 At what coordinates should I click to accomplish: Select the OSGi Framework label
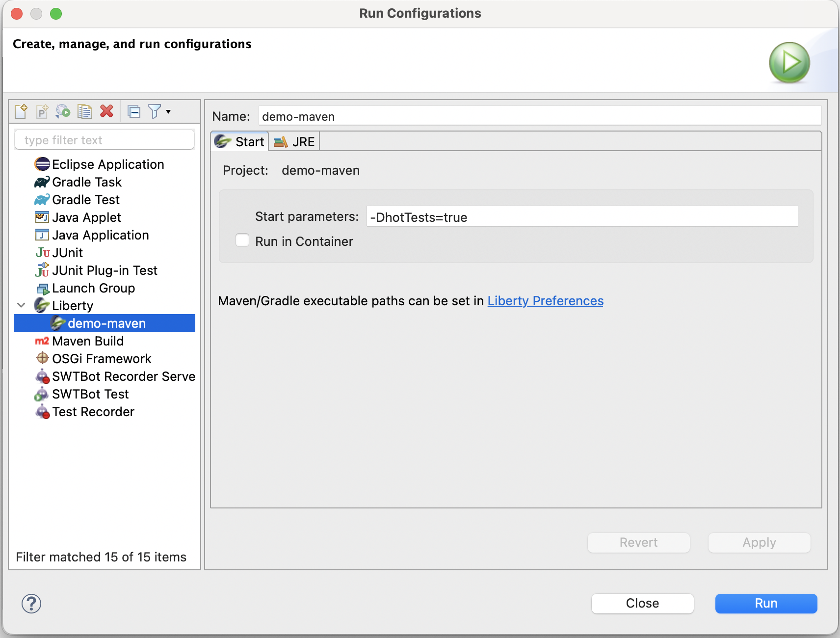pos(102,359)
